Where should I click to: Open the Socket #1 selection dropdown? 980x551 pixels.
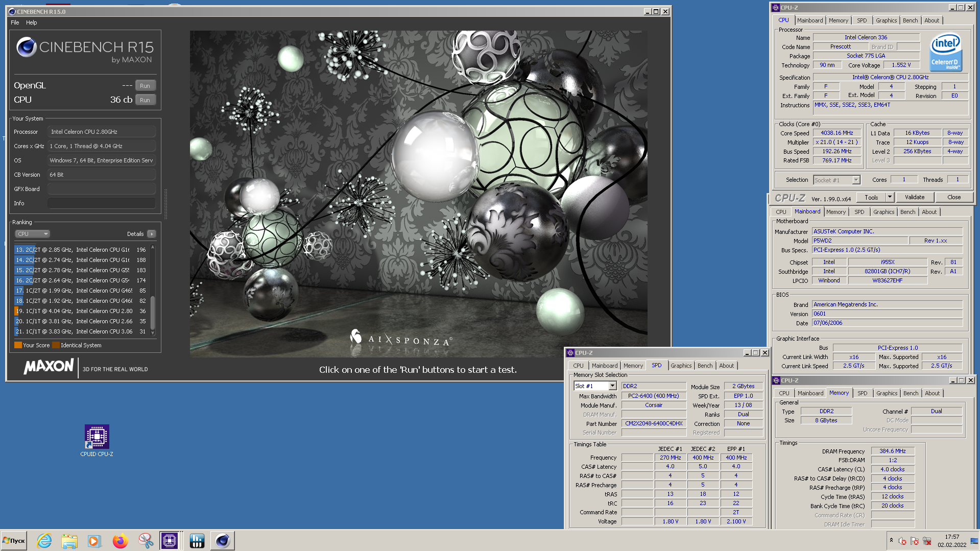[x=836, y=180]
